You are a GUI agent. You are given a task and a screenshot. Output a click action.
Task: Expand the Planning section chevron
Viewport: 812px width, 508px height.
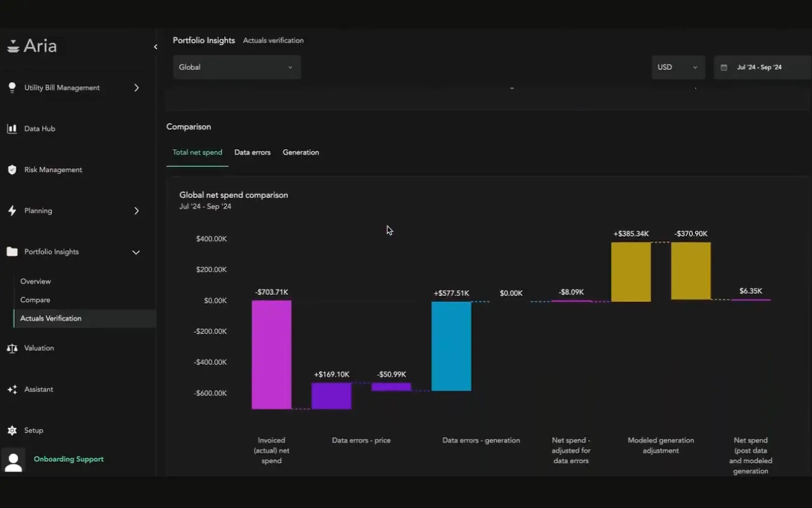(x=136, y=210)
